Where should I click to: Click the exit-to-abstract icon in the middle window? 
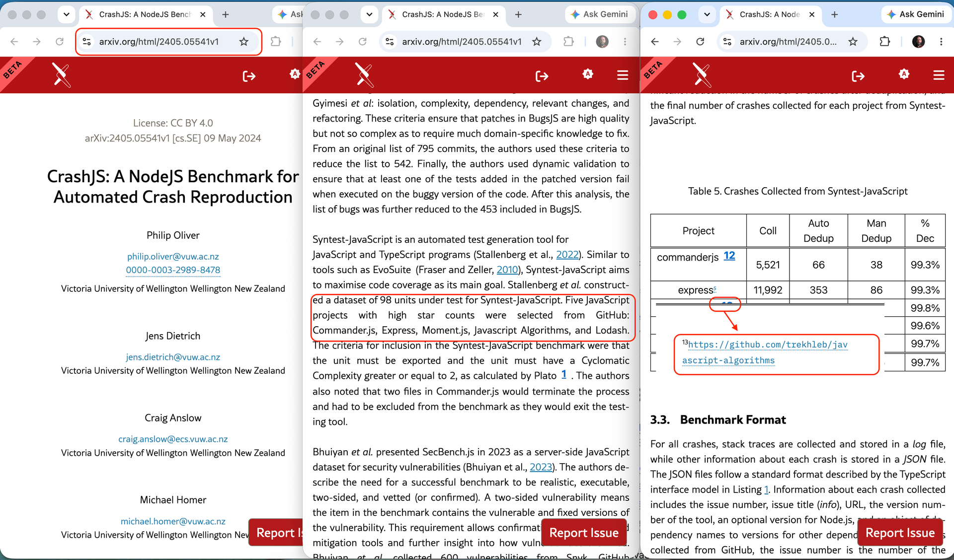click(x=542, y=76)
